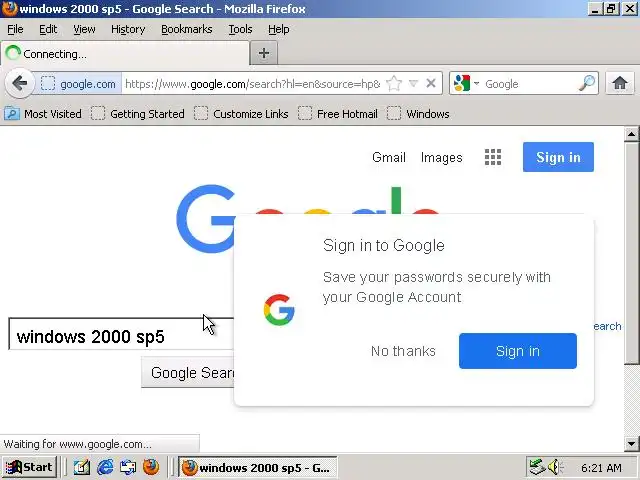Click the bookmark star in address bar
This screenshot has width=640, height=480.
(x=393, y=84)
